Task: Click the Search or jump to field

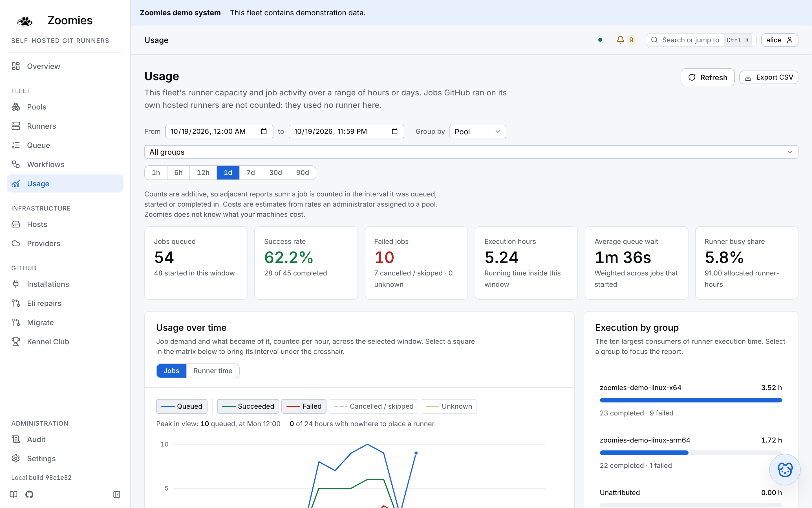Action: 701,40
